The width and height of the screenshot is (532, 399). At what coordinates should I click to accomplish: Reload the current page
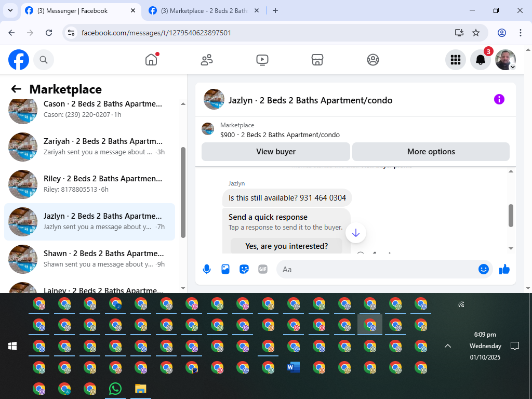coord(49,33)
